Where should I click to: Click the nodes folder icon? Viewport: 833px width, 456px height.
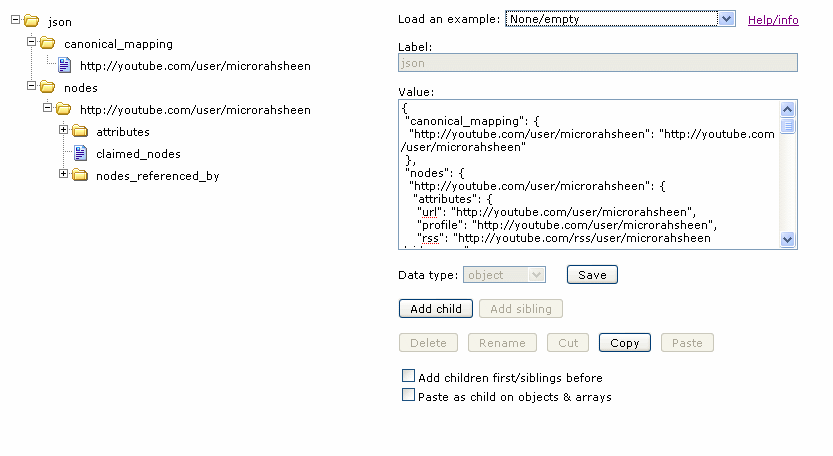(x=48, y=87)
